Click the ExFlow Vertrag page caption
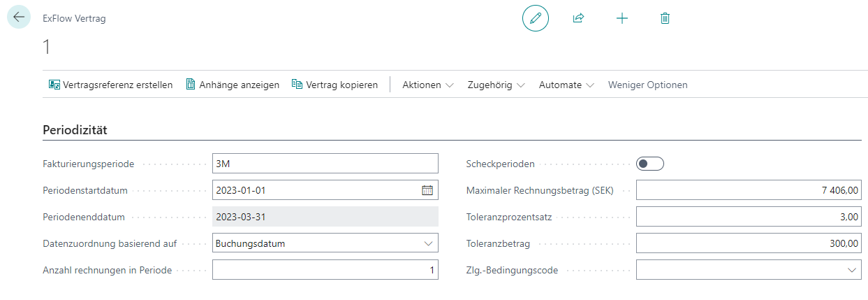The image size is (868, 300). [x=75, y=19]
